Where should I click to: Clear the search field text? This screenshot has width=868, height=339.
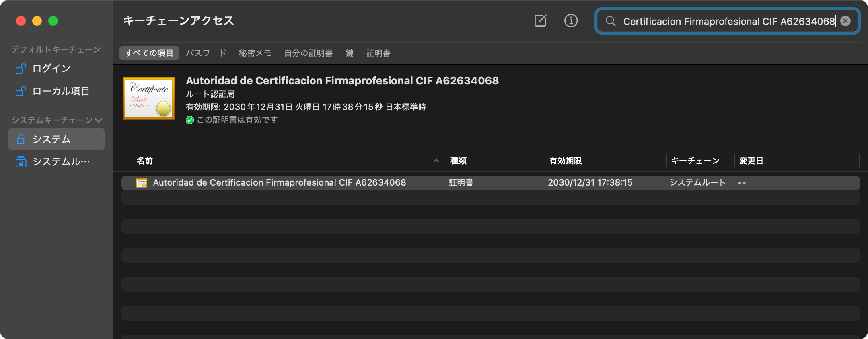click(845, 21)
